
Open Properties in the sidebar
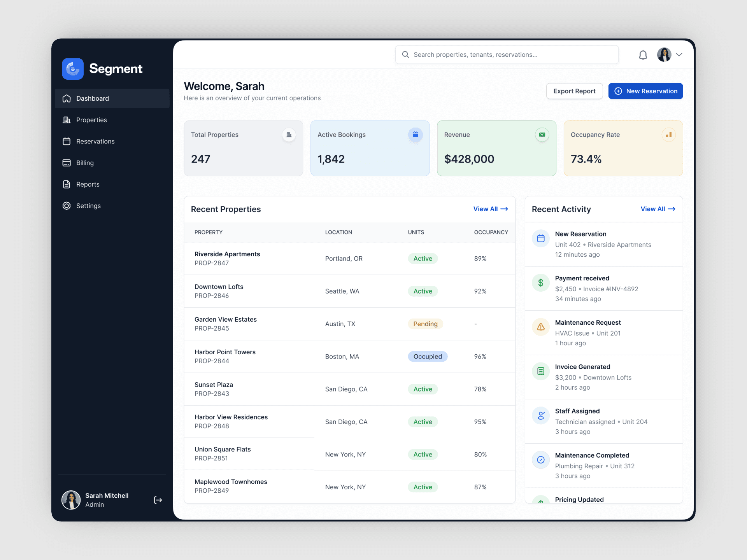pos(91,120)
